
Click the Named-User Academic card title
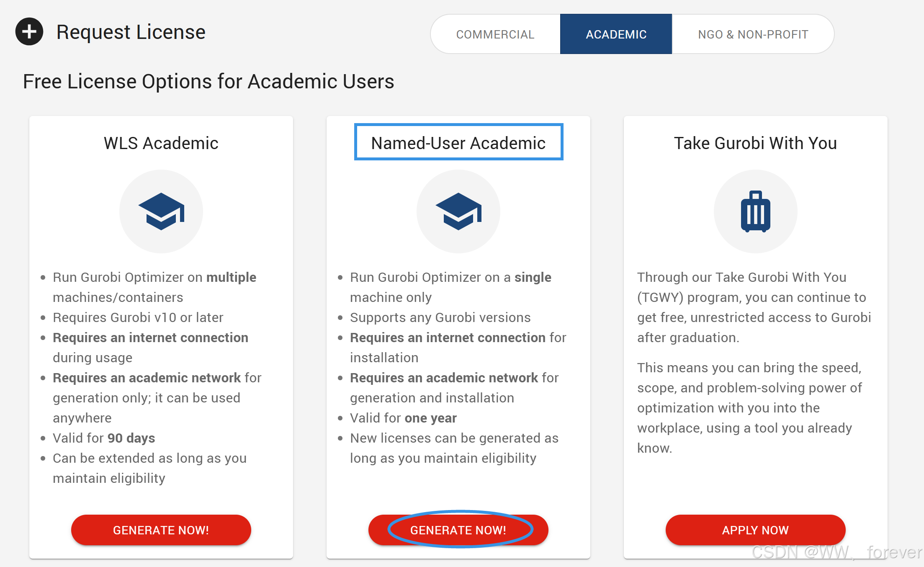coord(458,143)
